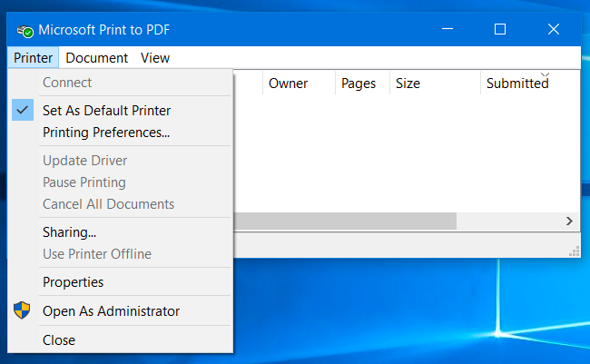Click the horizontal scrollbar thumb
This screenshot has height=364, width=590.
point(345,221)
